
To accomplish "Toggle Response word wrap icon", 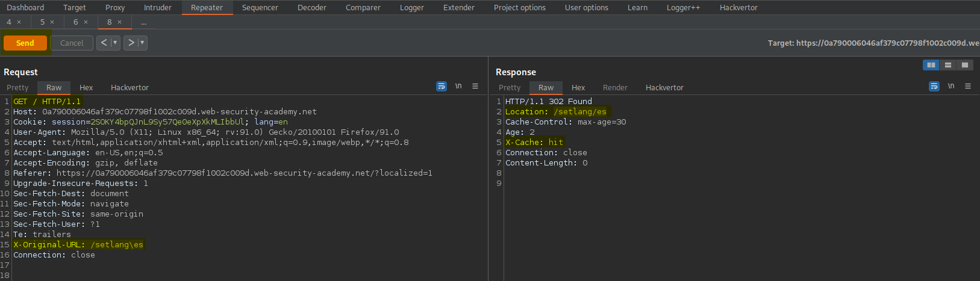I will click(934, 86).
